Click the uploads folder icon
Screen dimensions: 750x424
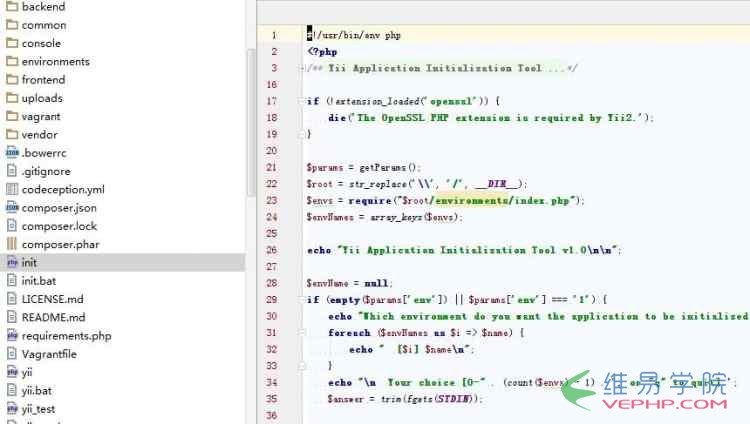tap(12, 98)
